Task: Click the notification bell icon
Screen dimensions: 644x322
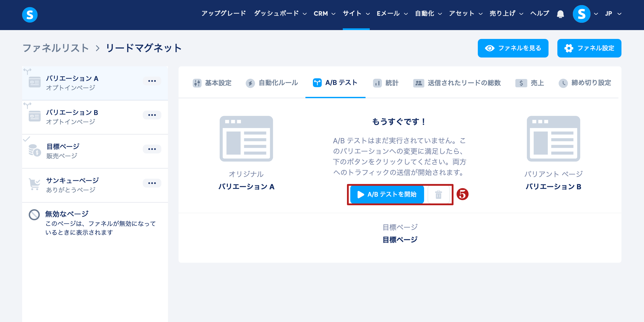Action: click(560, 14)
